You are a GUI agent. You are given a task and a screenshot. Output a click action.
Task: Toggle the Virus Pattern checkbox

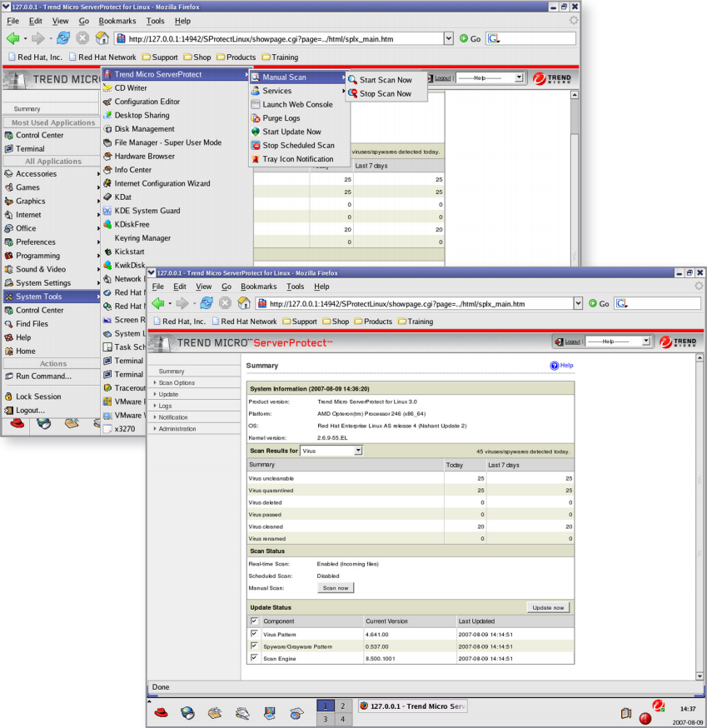click(x=254, y=633)
